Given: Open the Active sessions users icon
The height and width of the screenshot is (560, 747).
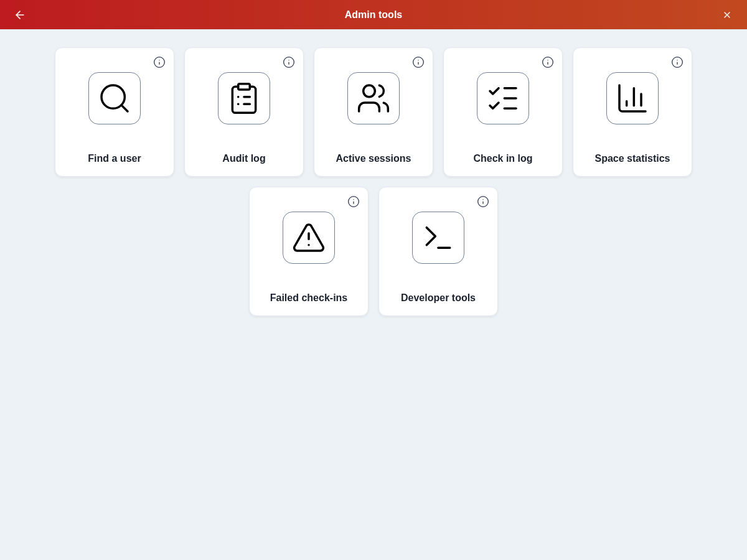Looking at the screenshot, I should [x=374, y=98].
